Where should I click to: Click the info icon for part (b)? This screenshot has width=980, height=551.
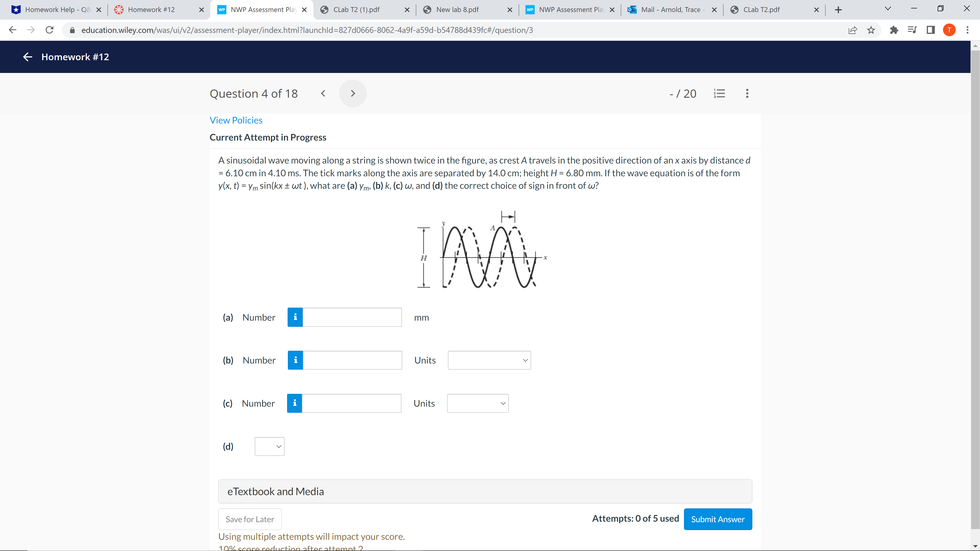[x=295, y=360]
